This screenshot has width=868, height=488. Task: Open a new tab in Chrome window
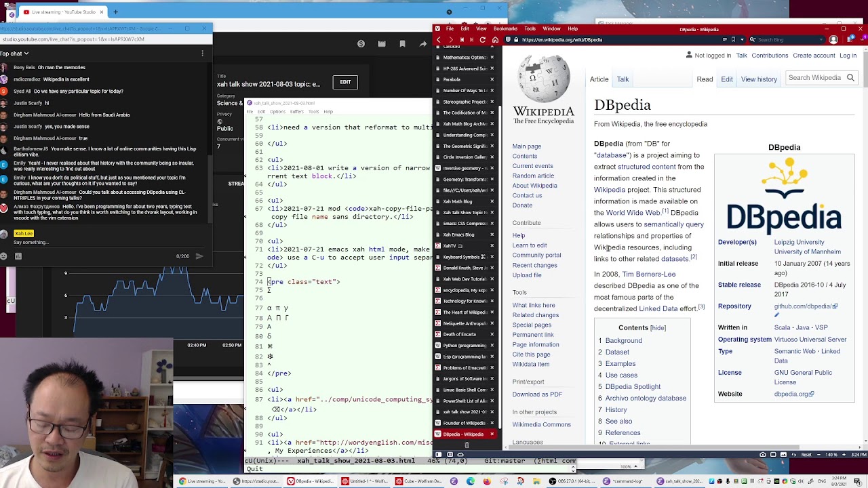point(115,12)
